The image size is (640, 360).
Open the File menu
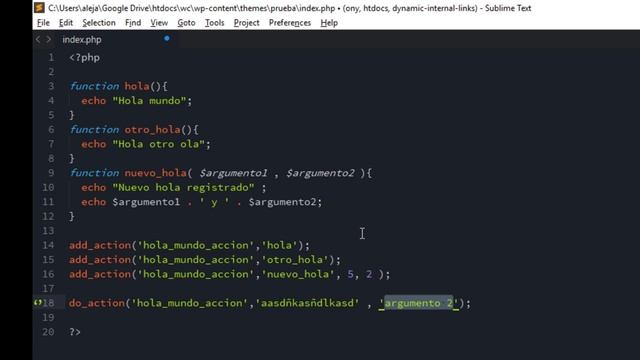[x=43, y=23]
